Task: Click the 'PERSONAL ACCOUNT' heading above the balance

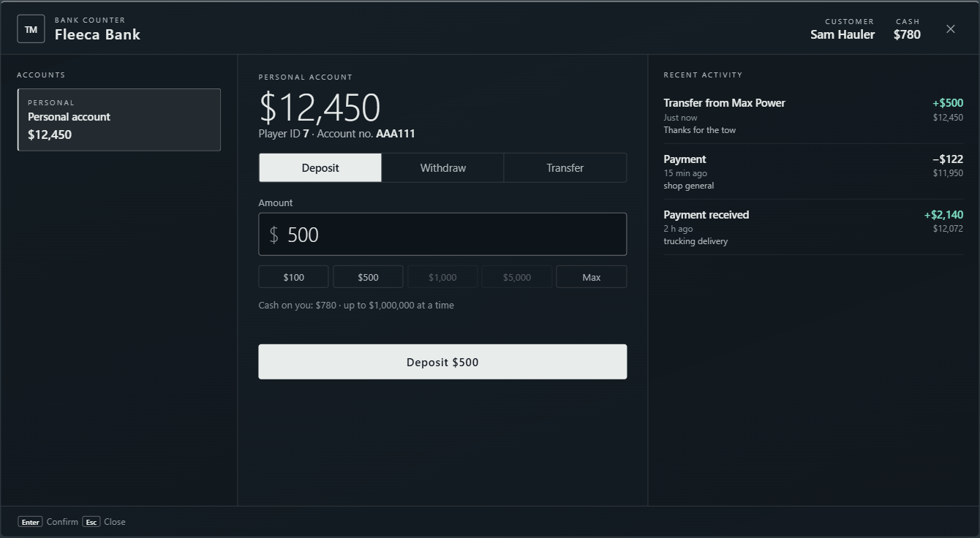Action: point(306,77)
